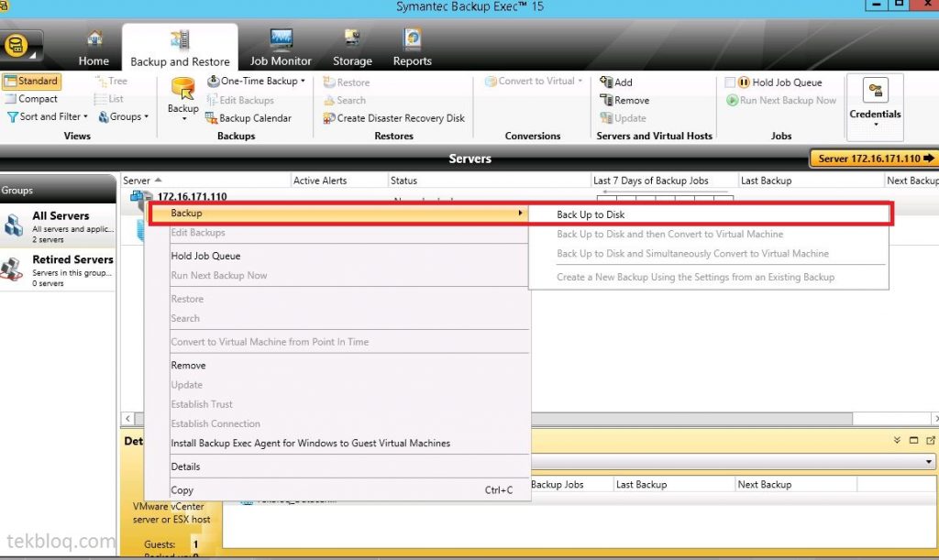Open Convert to Virtual dropdown
This screenshot has width=939, height=560.
[x=534, y=81]
